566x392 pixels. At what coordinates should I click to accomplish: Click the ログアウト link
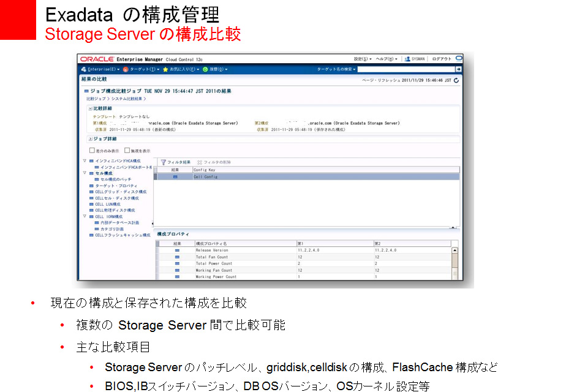442,59
